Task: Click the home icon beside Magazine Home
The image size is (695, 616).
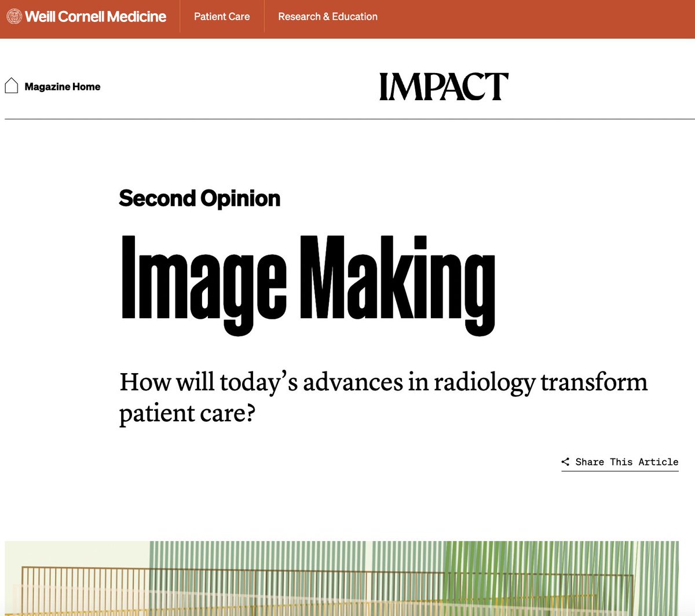Action: [x=11, y=85]
